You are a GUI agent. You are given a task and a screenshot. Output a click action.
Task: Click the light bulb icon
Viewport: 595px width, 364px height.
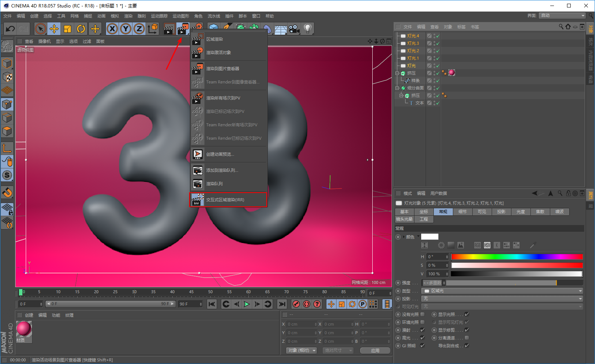308,29
